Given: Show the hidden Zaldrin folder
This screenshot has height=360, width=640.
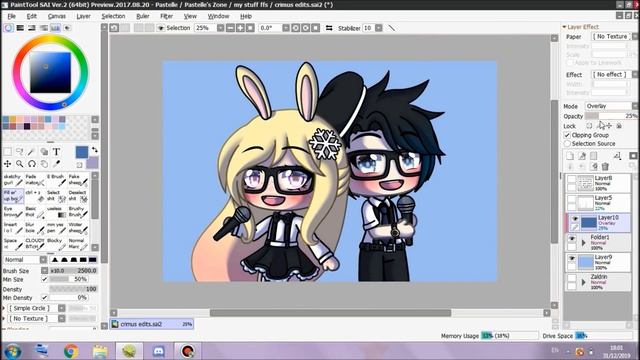Looking at the screenshot, I should tap(572, 278).
